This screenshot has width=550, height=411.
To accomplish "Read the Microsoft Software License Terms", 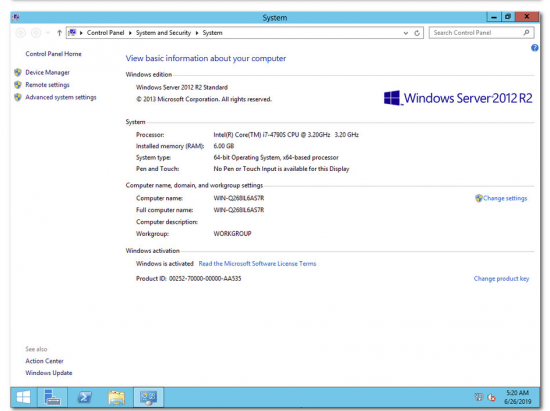I will [257, 263].
